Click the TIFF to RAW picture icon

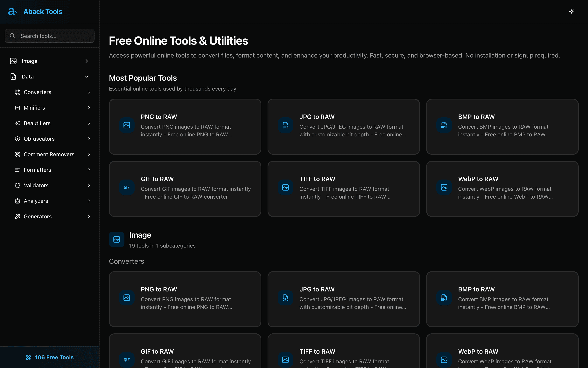pyautogui.click(x=285, y=187)
